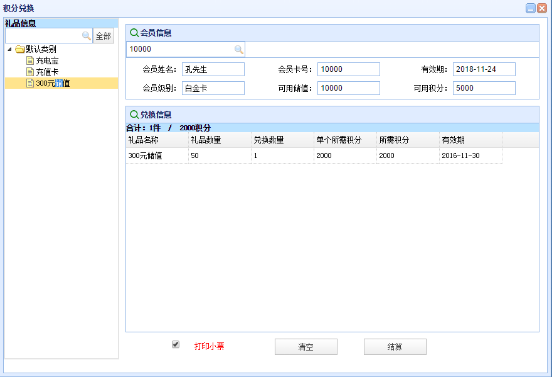Click the 结算 button
The width and height of the screenshot is (552, 377).
pyautogui.click(x=395, y=347)
